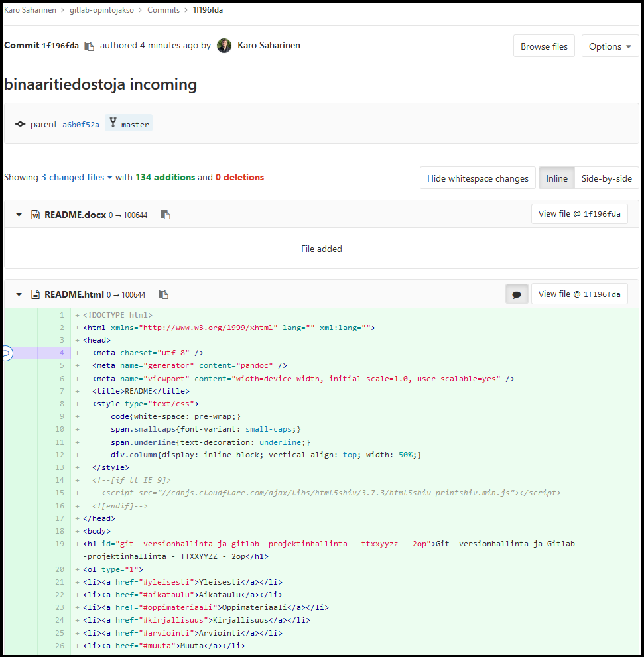Open the Options dropdown

point(610,46)
